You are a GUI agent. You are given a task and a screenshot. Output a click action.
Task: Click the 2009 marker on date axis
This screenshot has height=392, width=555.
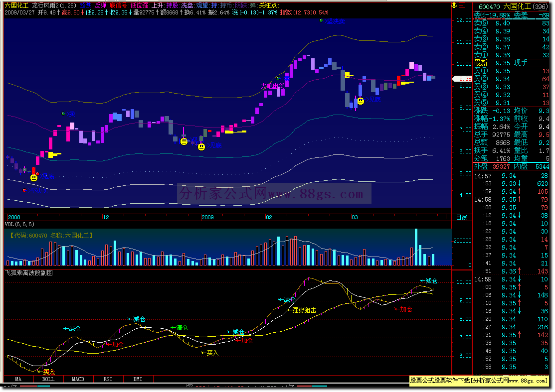point(207,217)
